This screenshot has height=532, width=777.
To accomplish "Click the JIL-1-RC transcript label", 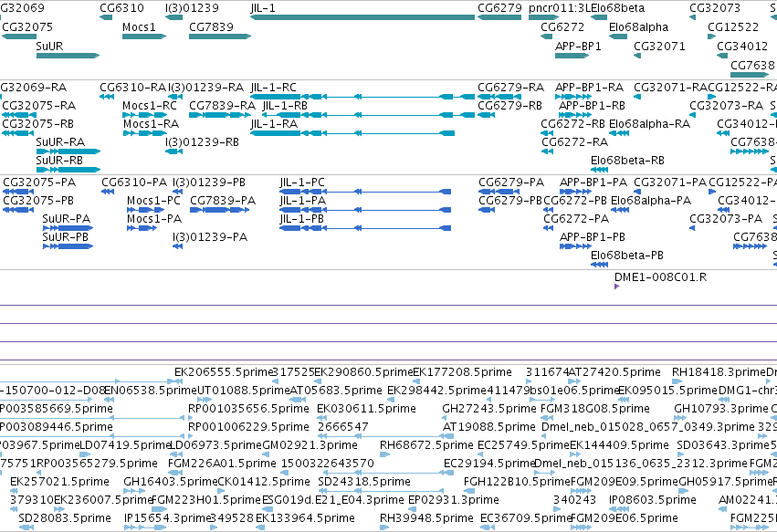I will tap(274, 88).
